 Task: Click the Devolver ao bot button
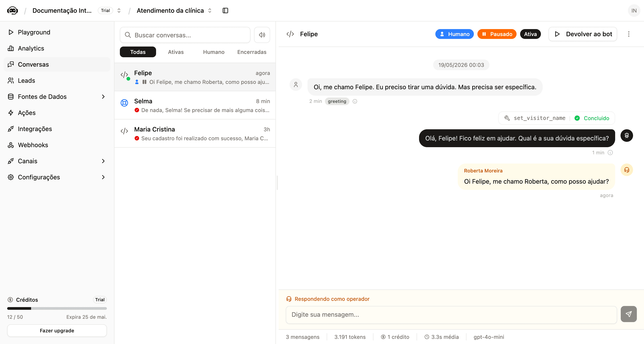[583, 34]
